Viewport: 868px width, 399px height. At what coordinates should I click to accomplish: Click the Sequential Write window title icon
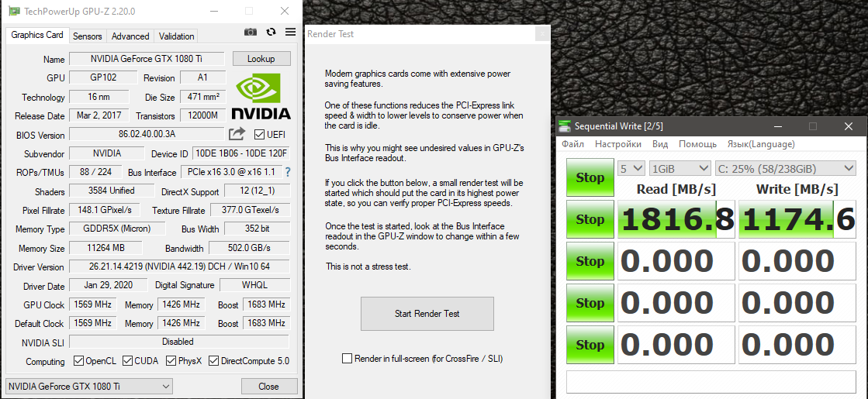pos(564,126)
